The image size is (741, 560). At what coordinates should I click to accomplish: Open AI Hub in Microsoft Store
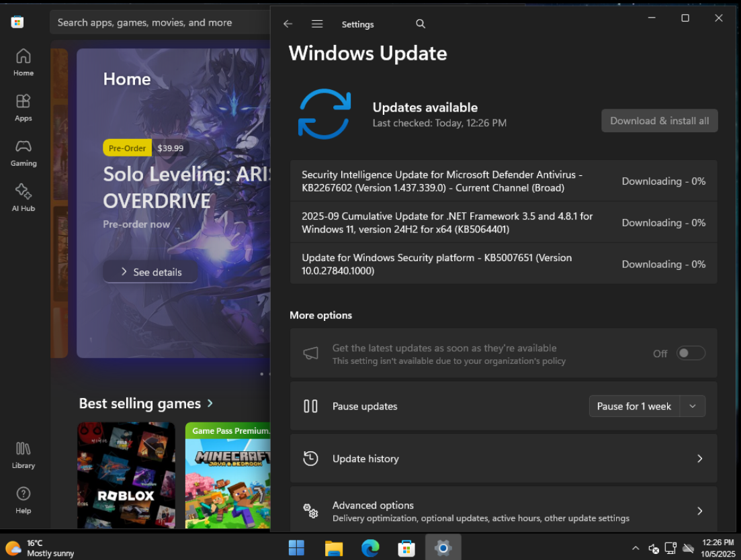(x=23, y=198)
